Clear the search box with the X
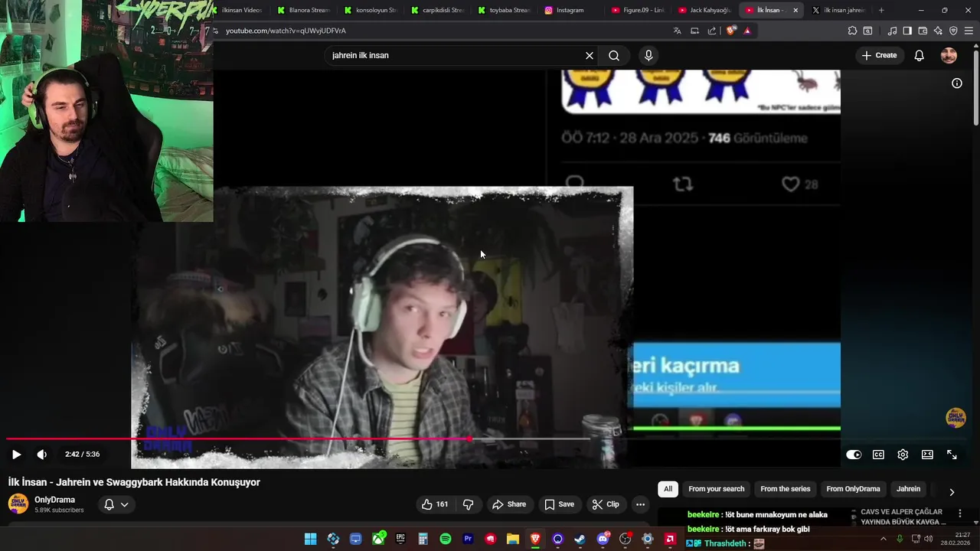This screenshot has height=551, width=980. point(590,55)
